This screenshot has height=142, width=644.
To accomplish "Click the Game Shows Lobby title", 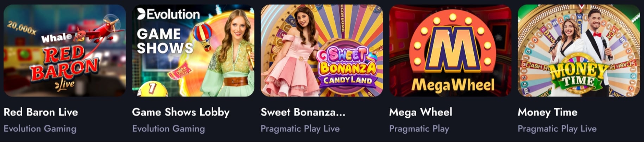I will pyautogui.click(x=181, y=112).
